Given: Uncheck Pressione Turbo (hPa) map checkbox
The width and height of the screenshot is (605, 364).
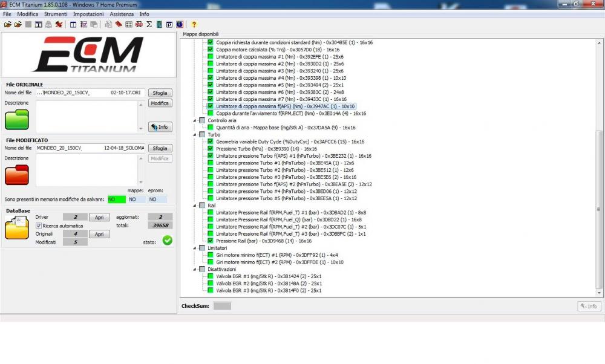Looking at the screenshot, I should 211,149.
